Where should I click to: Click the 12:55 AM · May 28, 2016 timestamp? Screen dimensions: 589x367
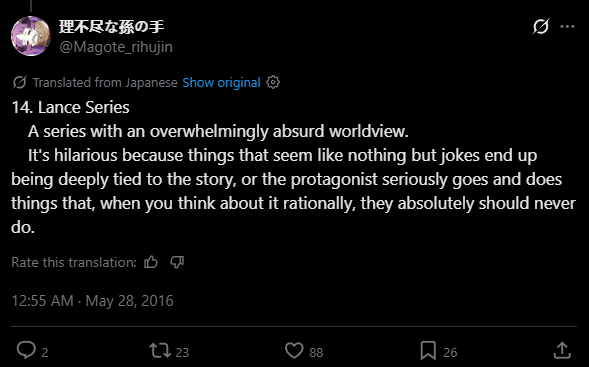(92, 301)
